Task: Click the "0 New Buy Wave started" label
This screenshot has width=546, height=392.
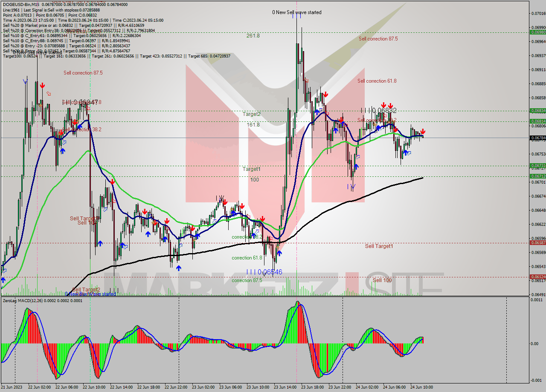Action: (91, 294)
